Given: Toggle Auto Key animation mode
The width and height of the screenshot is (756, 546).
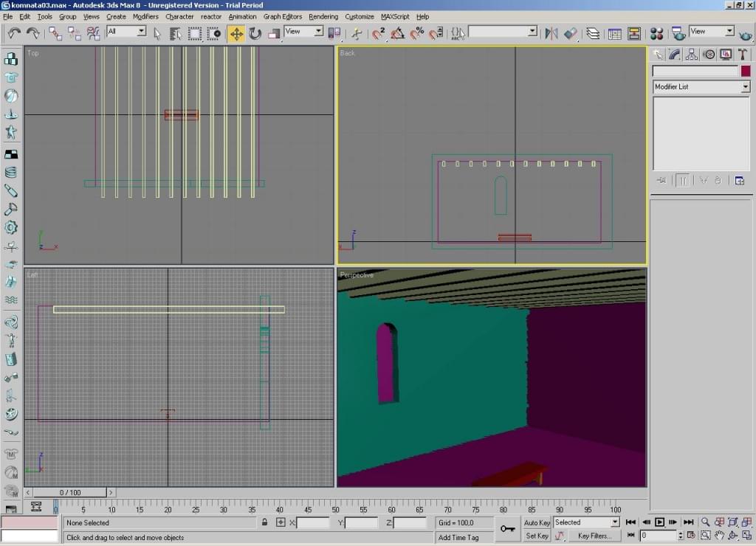Looking at the screenshot, I should tap(537, 522).
